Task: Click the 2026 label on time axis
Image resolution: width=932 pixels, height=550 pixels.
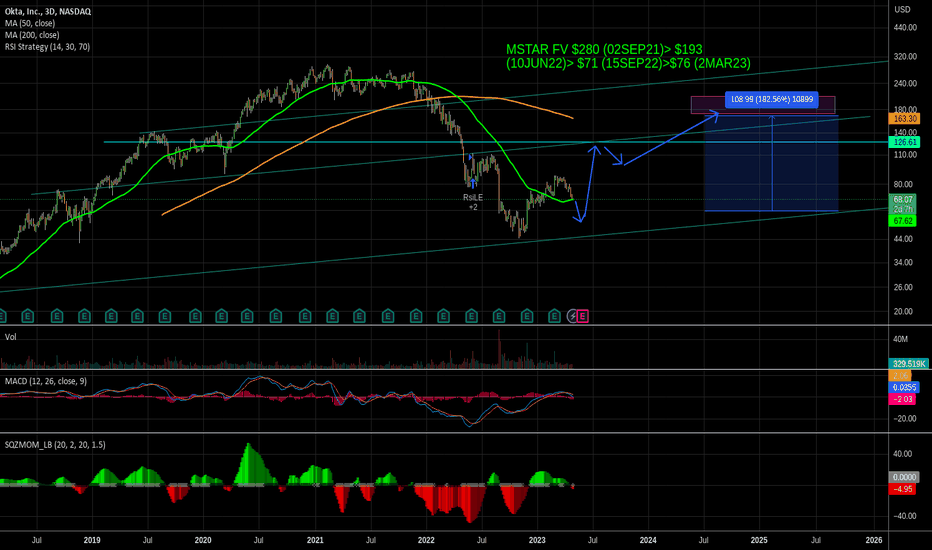Action: [x=874, y=540]
